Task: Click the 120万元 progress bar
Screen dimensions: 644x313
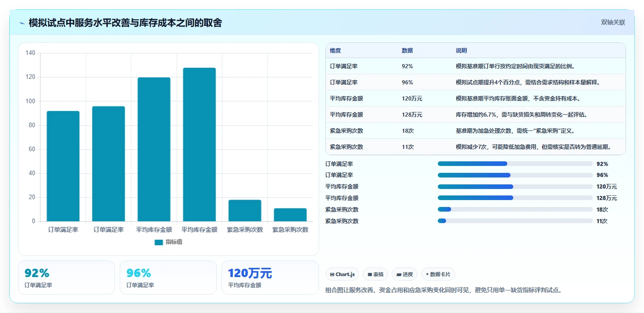Action: pos(515,187)
